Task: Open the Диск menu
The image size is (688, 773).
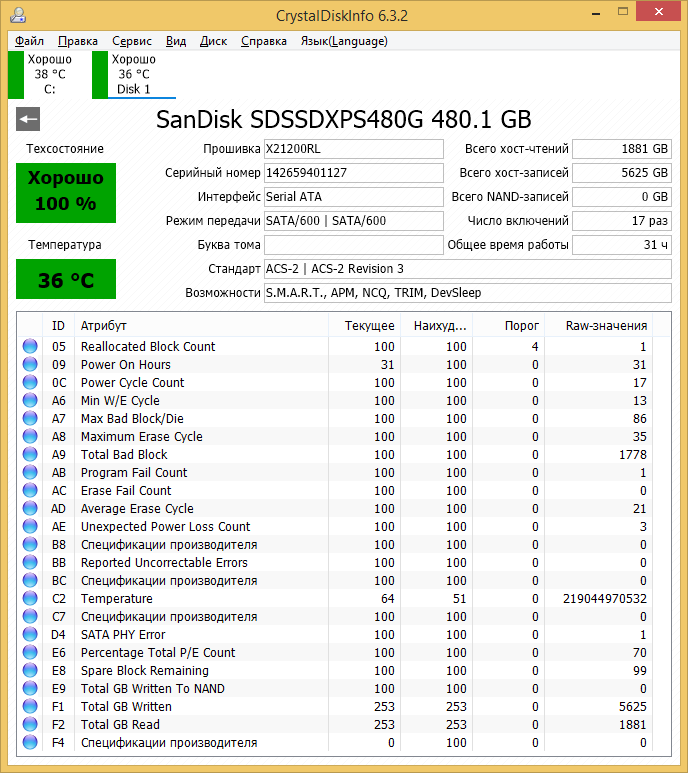Action: (x=213, y=41)
